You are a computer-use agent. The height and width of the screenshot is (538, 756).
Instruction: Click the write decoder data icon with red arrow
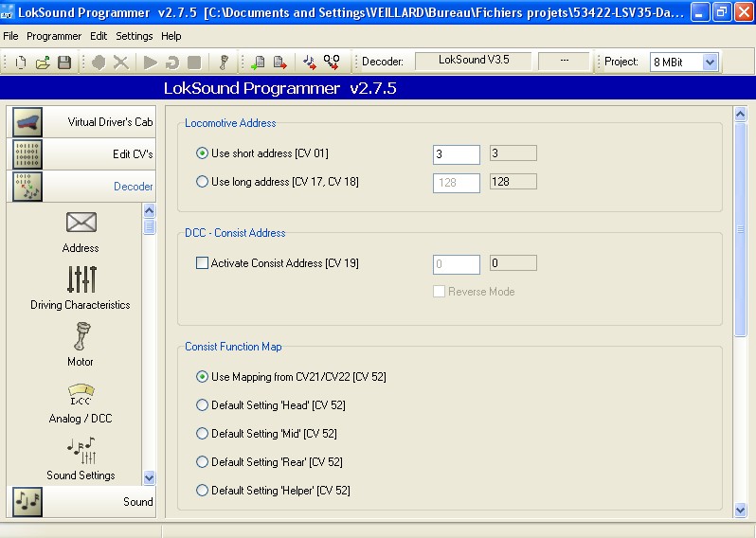click(280, 63)
